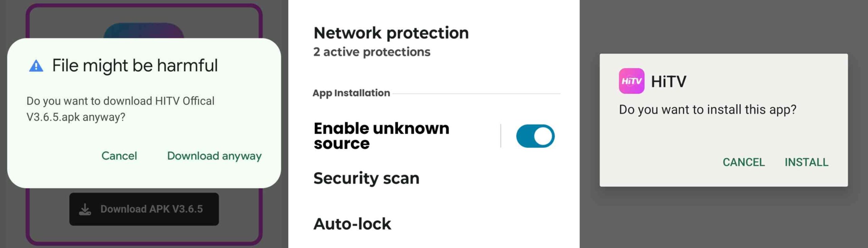This screenshot has height=248, width=868.
Task: Click the HITV Offical V3.6.5.apk message text
Action: [120, 109]
